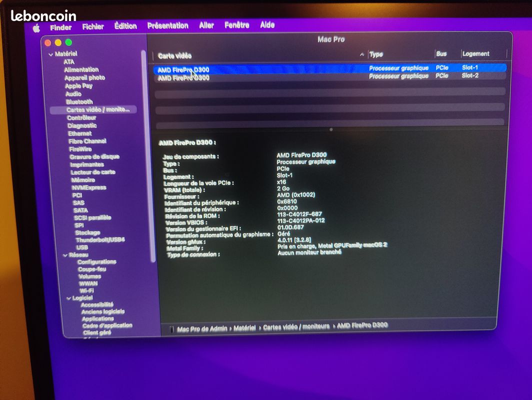This screenshot has width=532, height=400.
Task: Select WWAN under Réseau
Action: 88,283
